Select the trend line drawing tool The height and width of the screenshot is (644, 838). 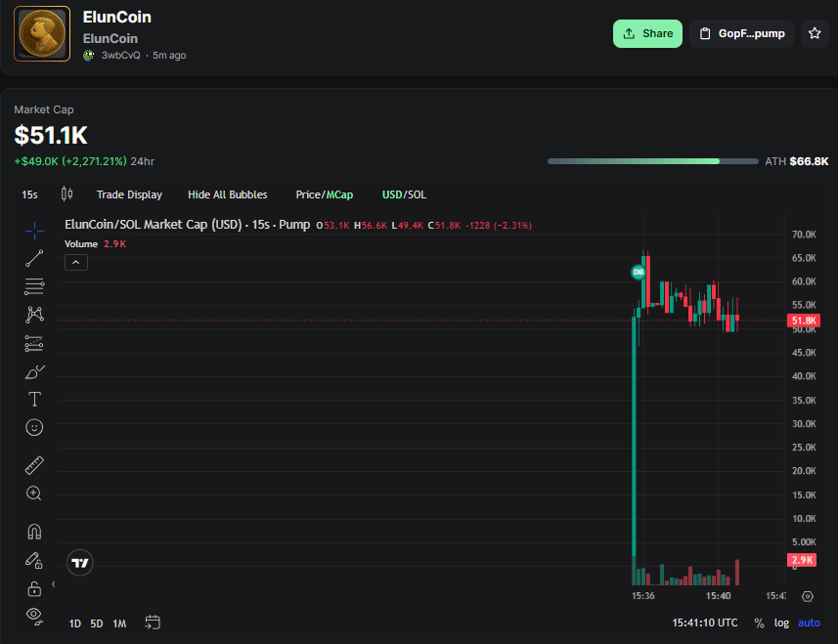coord(34,258)
